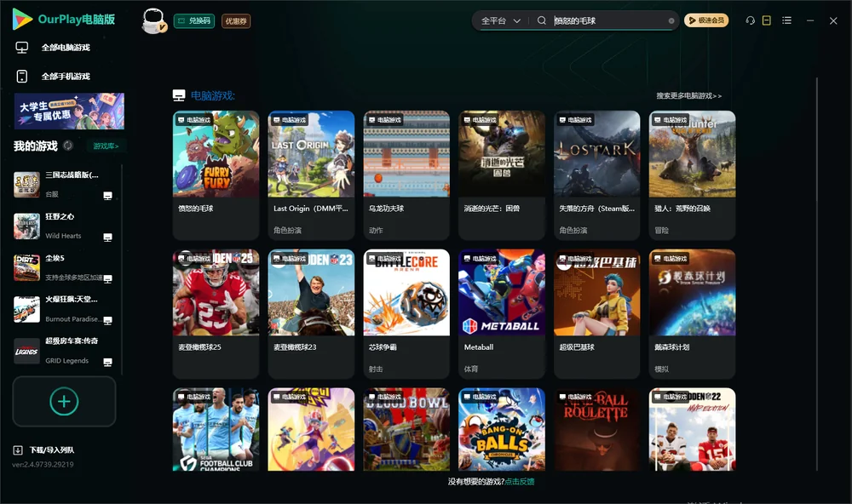Select 全部电脑游戏 in sidebar
The height and width of the screenshot is (504, 852).
point(66,48)
